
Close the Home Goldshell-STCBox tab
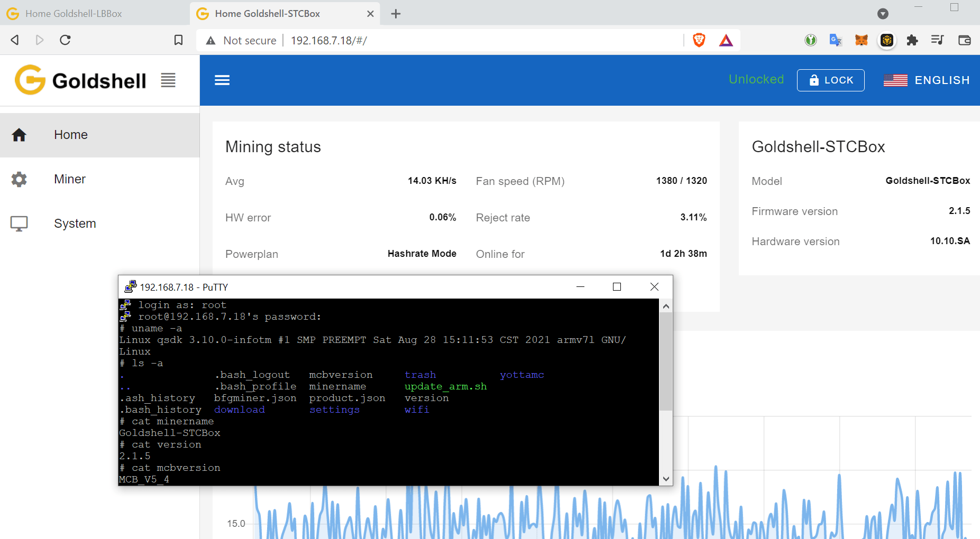click(370, 14)
